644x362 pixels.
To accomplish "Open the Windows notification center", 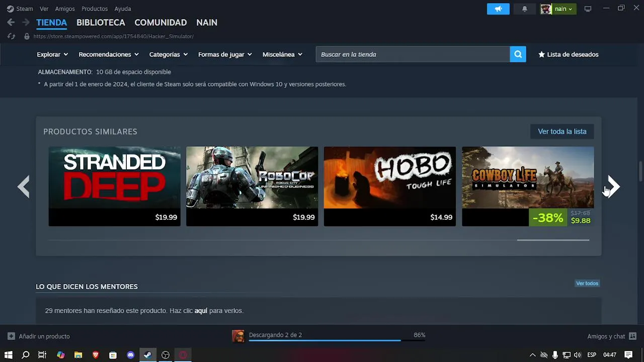I will (x=628, y=355).
